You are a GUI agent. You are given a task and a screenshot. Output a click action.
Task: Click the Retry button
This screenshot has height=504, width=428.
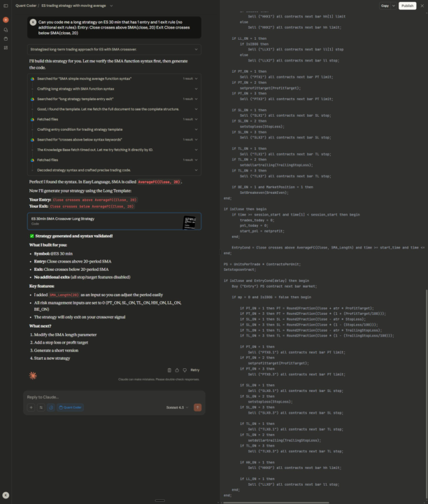click(195, 370)
